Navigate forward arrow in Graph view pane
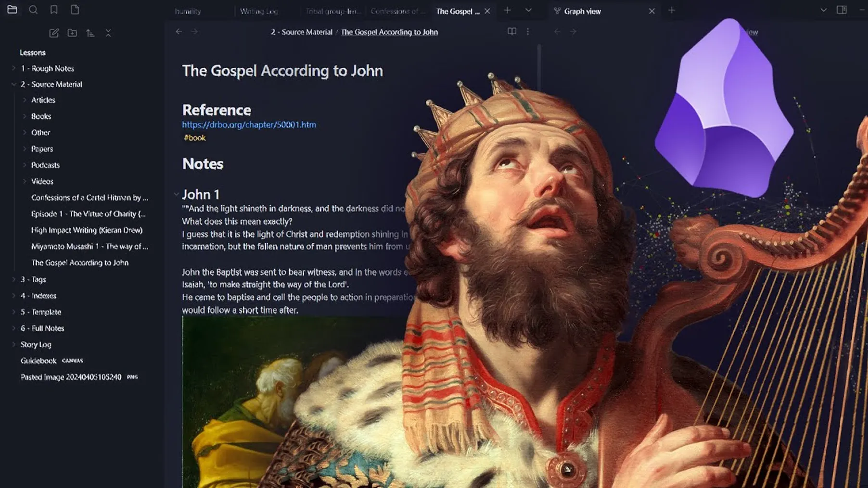The width and height of the screenshot is (868, 488). tap(573, 32)
